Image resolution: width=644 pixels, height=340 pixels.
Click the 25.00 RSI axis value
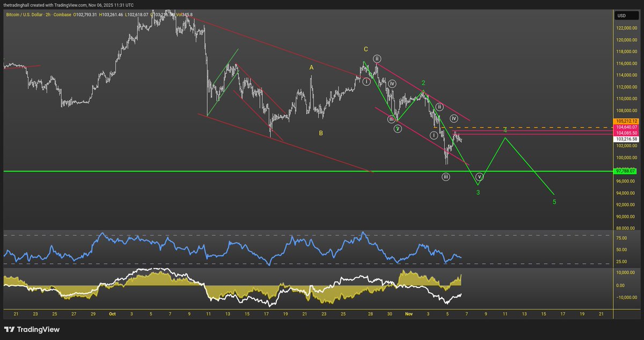(x=621, y=262)
